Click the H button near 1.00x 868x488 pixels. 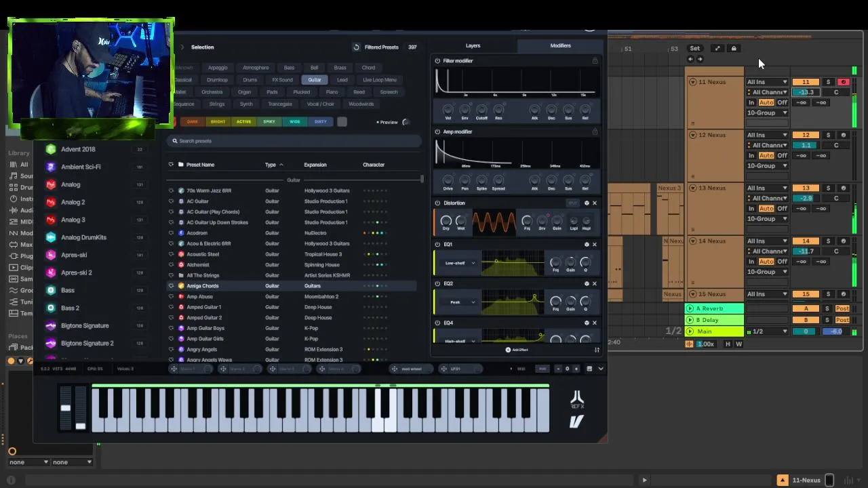pos(728,344)
